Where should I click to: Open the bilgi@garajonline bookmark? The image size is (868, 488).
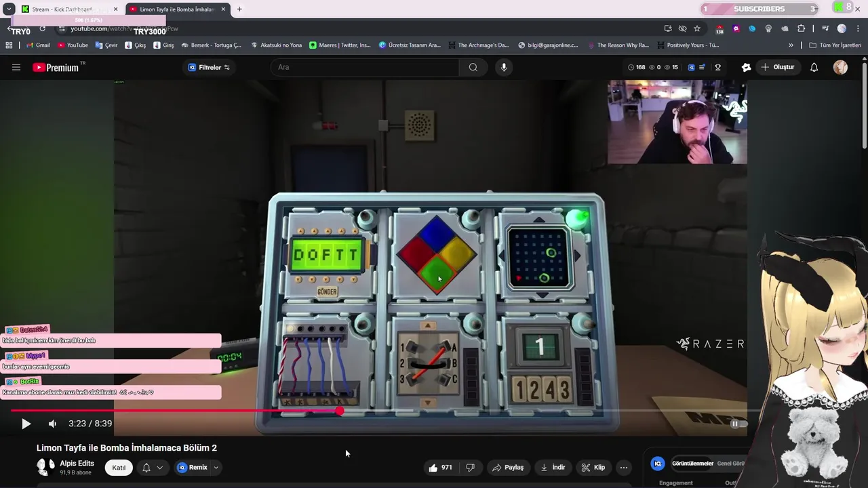(548, 45)
